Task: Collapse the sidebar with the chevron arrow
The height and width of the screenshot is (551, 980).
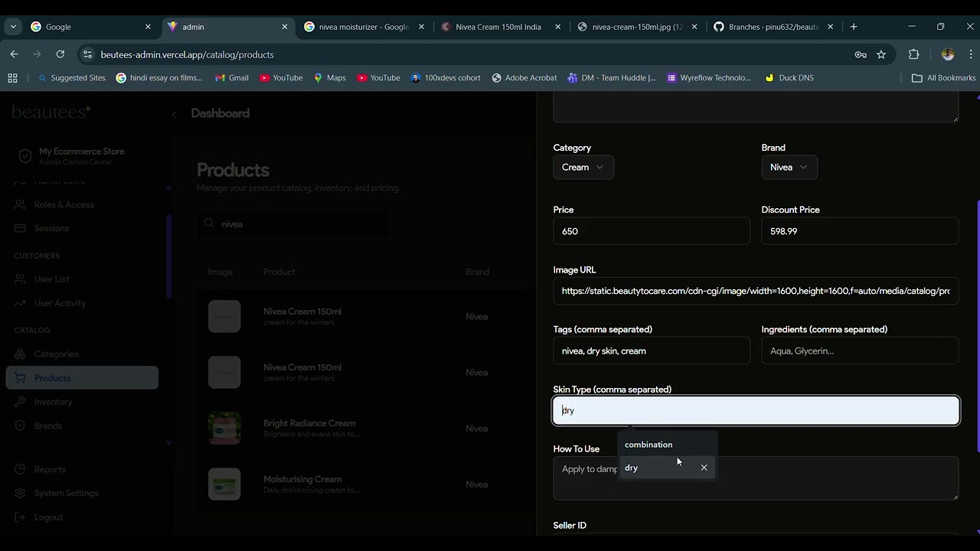Action: [x=174, y=115]
